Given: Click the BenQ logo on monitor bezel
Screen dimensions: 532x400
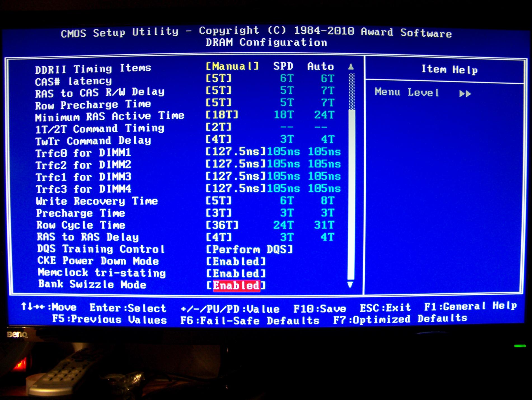Looking at the screenshot, I should coord(17,334).
